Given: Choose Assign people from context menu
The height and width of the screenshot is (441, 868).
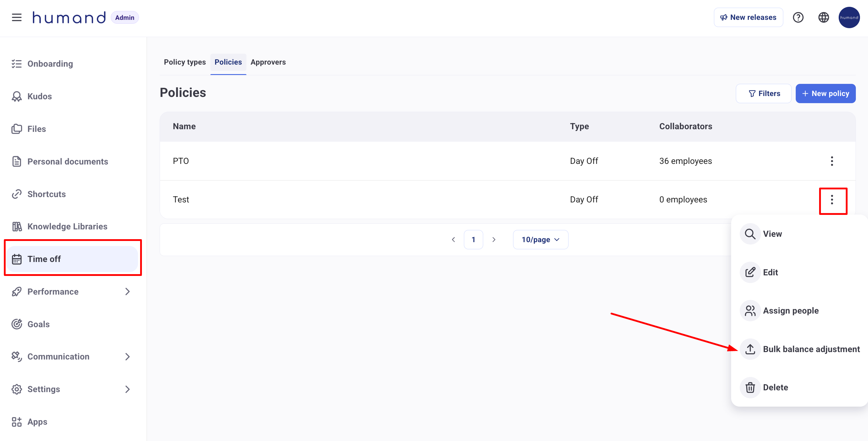Looking at the screenshot, I should point(790,311).
